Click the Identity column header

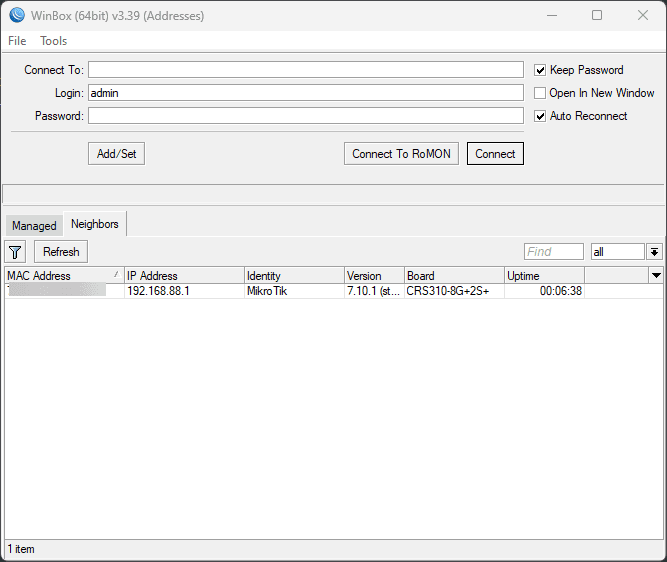294,276
